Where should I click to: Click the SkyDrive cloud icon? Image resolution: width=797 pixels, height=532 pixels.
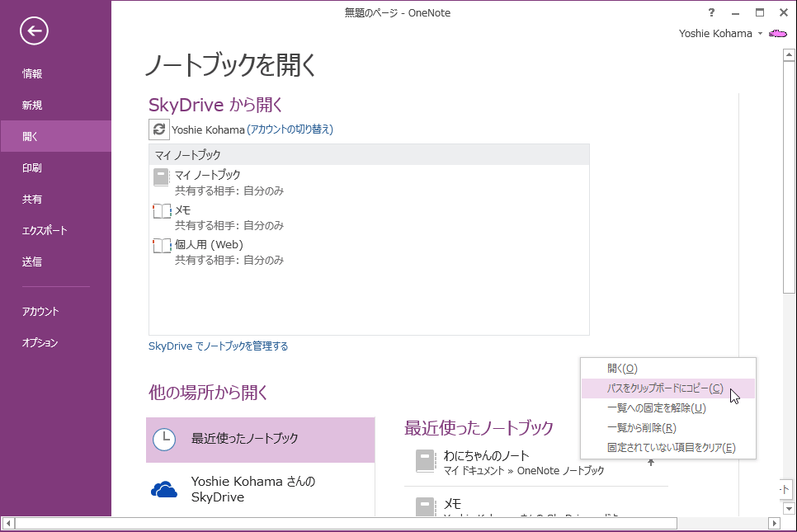[x=164, y=490]
